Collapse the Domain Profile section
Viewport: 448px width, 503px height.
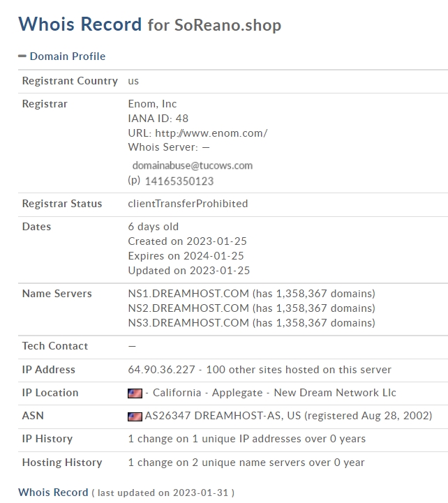tap(62, 56)
